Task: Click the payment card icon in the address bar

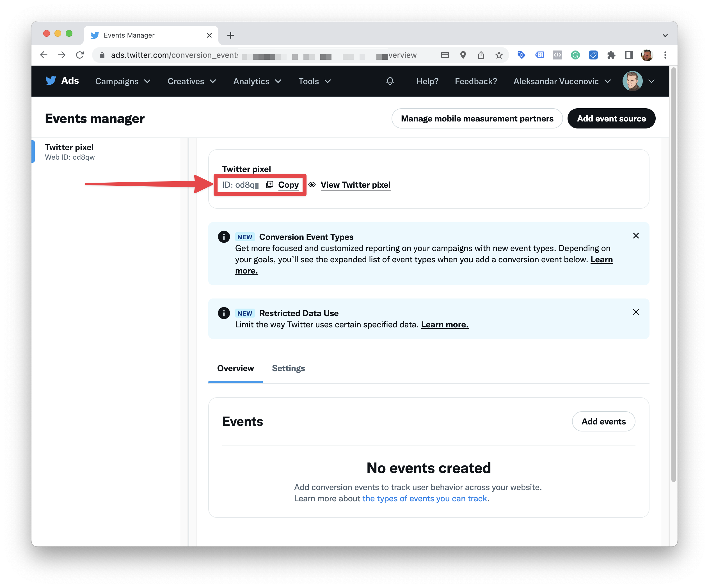Action: click(x=445, y=55)
